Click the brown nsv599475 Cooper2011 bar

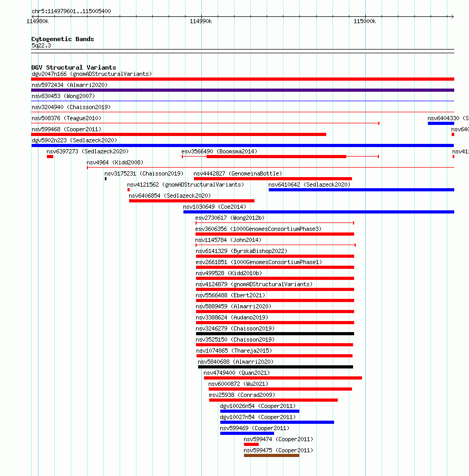(x=272, y=455)
